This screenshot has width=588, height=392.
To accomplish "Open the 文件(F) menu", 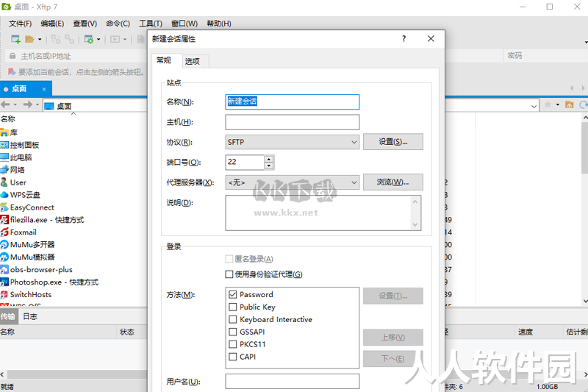I will click(x=21, y=24).
